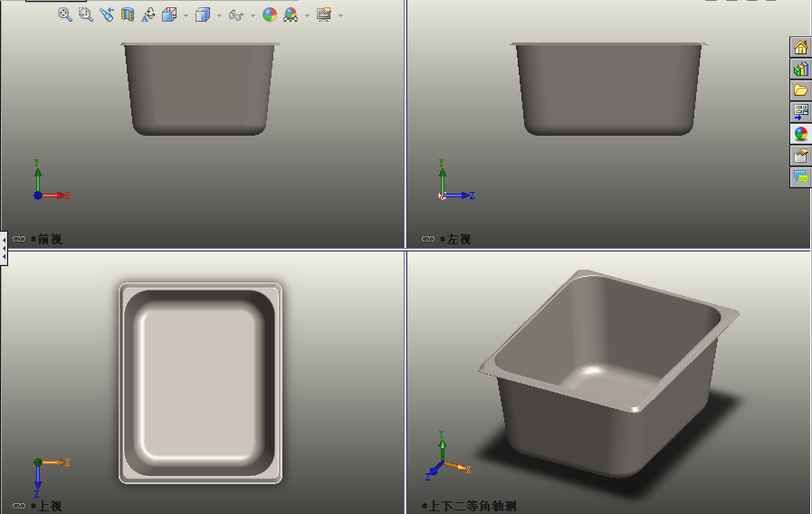Click the blue Z axis in top view triad
The width and height of the screenshot is (812, 514).
pyautogui.click(x=37, y=481)
